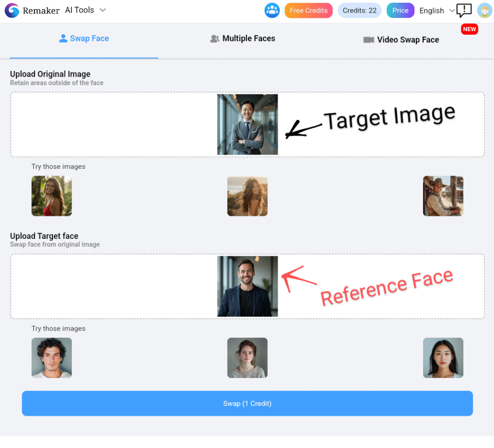
Task: Open the Price page
Action: 400,10
